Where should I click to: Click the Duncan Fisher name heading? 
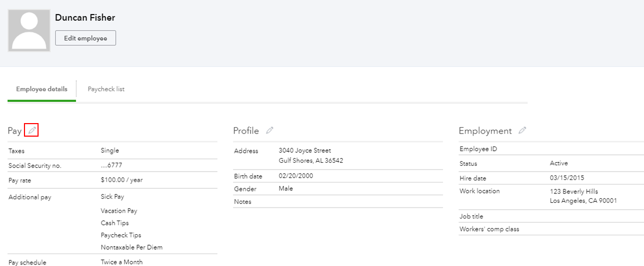[x=85, y=18]
